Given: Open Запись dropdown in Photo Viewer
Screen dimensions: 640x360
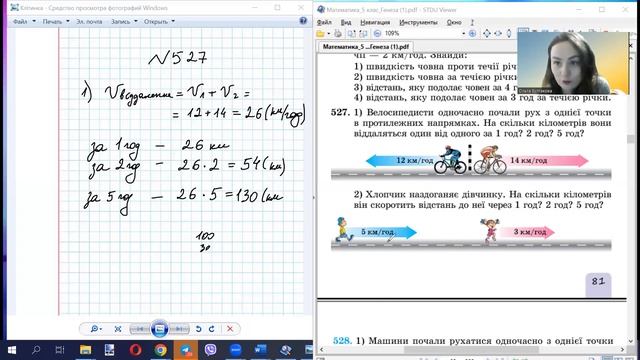Looking at the screenshot, I should click(x=124, y=21).
